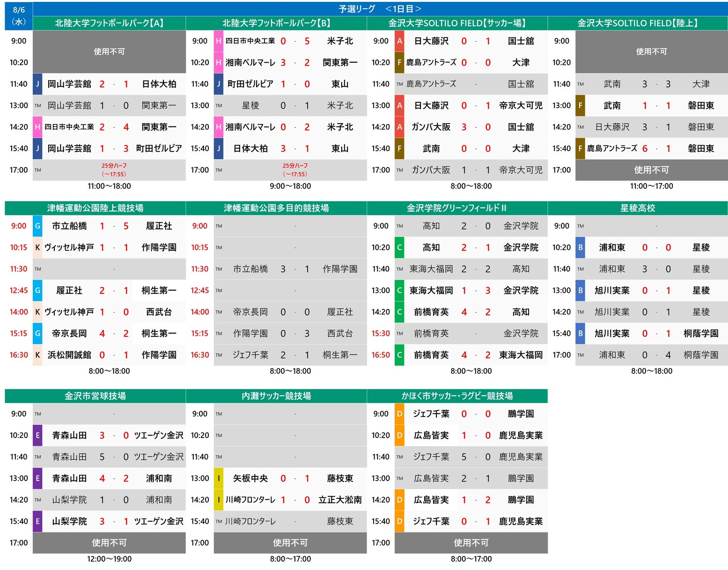This screenshot has height=570, width=728.
Task: Select venue header 北陸大学フットボールパーク【B】
Action: (x=276, y=23)
